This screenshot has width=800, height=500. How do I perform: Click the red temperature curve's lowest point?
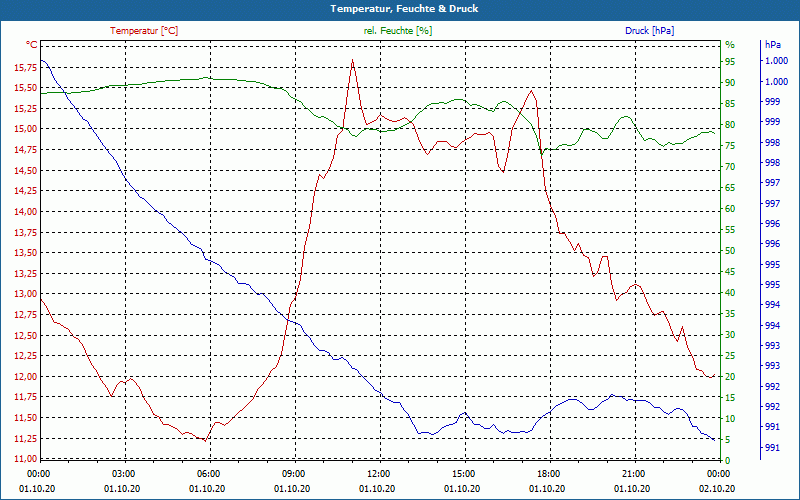205,441
